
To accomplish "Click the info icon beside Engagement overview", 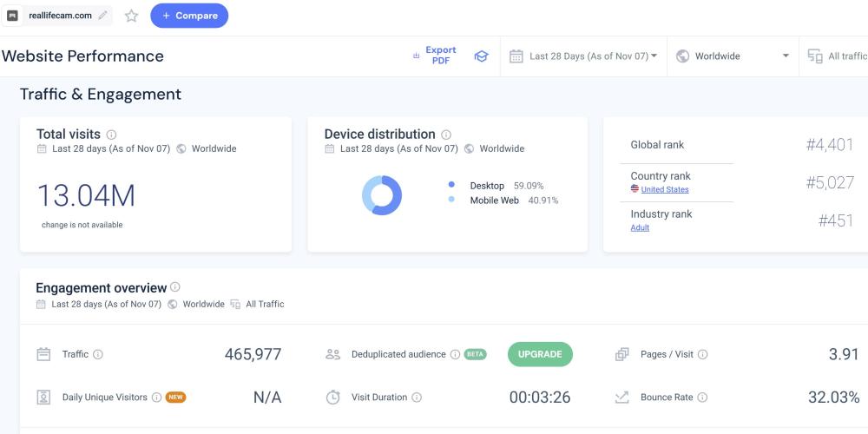I will (175, 287).
